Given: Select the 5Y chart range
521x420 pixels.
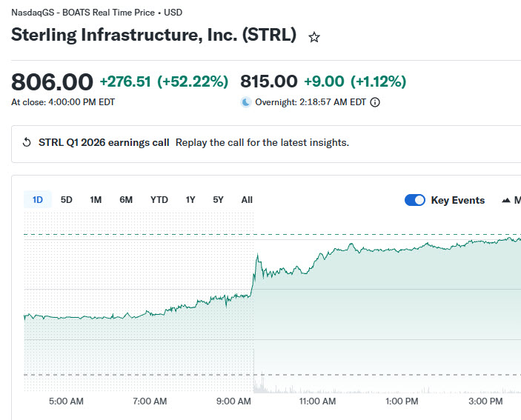Looking at the screenshot, I should pos(218,200).
